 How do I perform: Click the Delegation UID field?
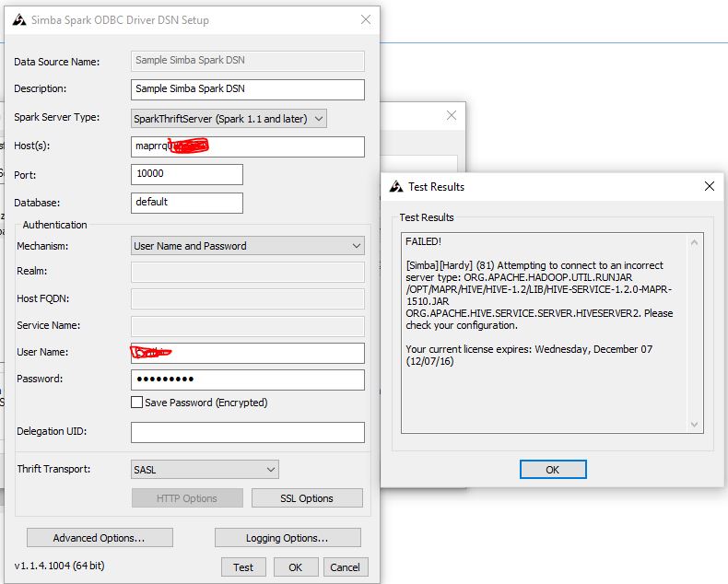tap(248, 432)
